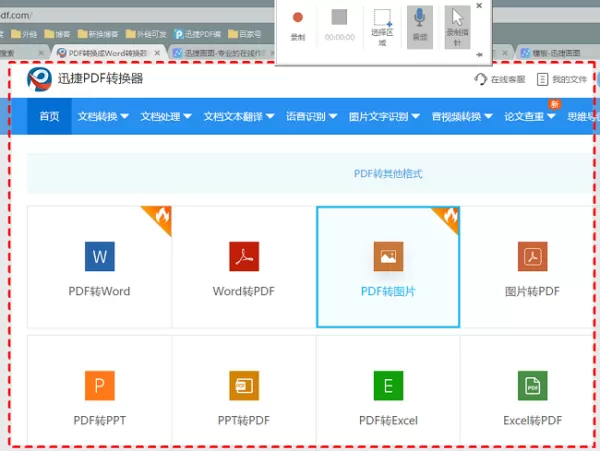This screenshot has width=600, height=451.
Task: Click the red Record button in the recorder
Action: 297,18
